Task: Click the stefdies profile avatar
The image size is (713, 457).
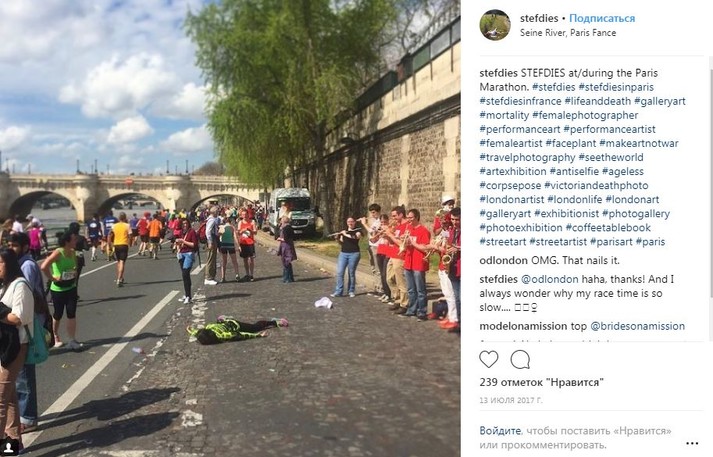Action: pyautogui.click(x=495, y=25)
